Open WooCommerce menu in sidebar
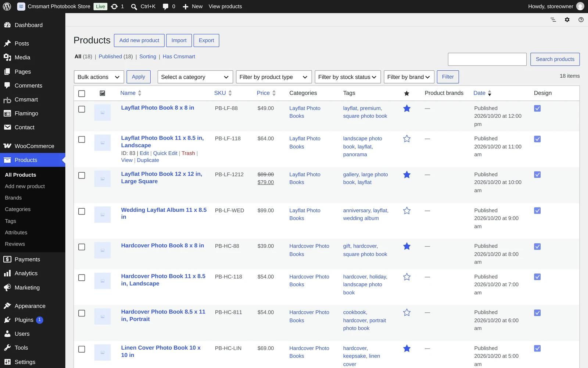This screenshot has width=588, height=368. coord(33,146)
